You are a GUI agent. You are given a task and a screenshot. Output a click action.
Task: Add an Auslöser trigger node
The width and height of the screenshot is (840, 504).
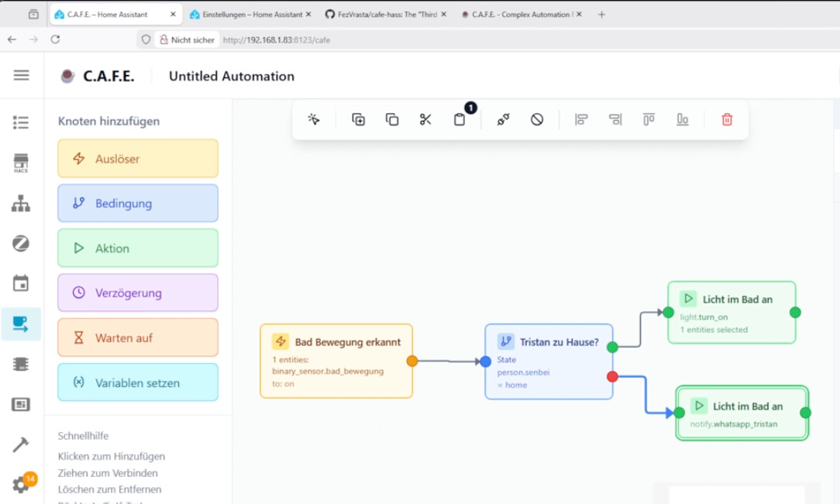tap(138, 159)
